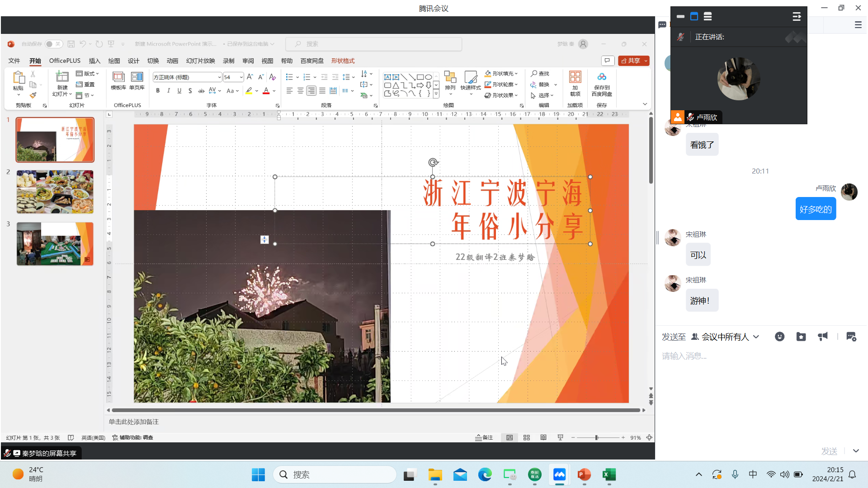Click the fit slide to window icon
The width and height of the screenshot is (868, 488).
pyautogui.click(x=649, y=437)
